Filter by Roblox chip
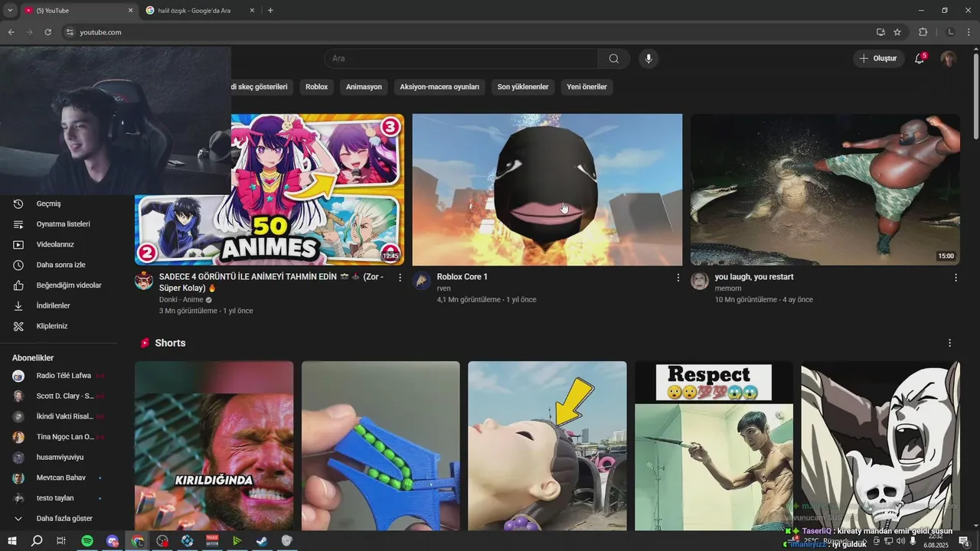Image resolution: width=980 pixels, height=551 pixels. (x=316, y=87)
